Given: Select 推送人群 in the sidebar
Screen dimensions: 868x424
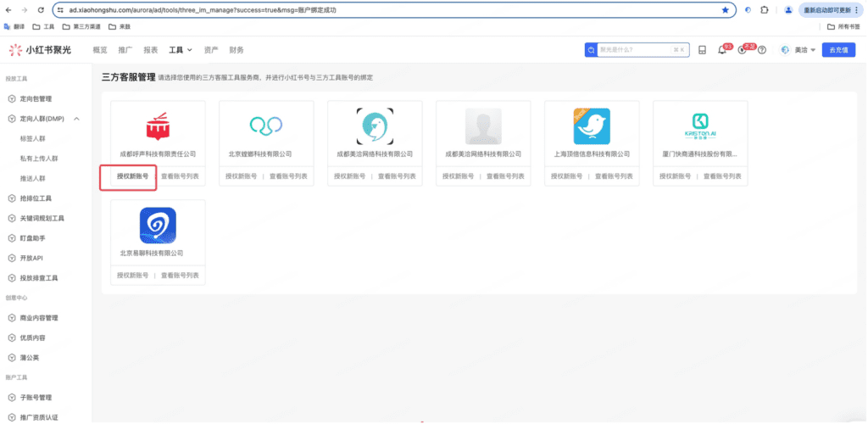Looking at the screenshot, I should click(x=33, y=178).
